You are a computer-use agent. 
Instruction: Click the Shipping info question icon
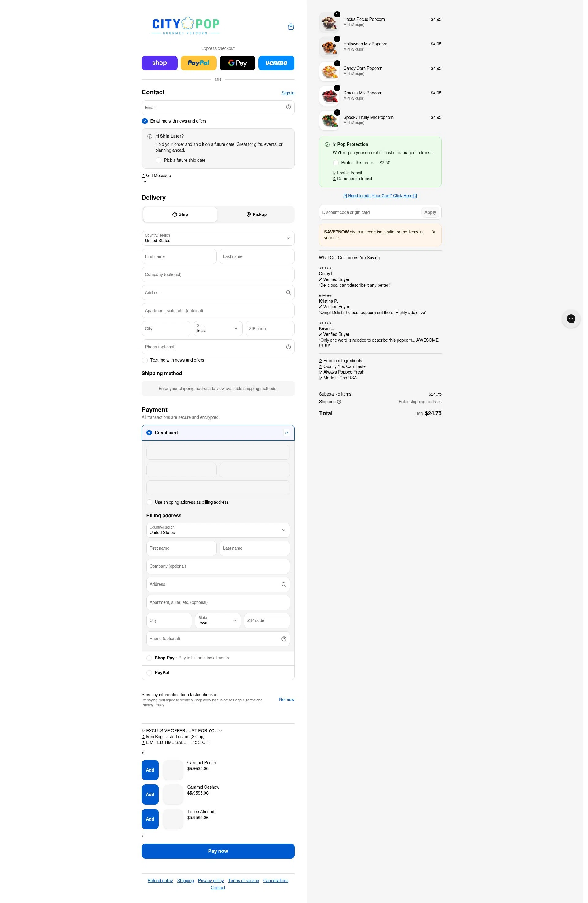pos(339,402)
